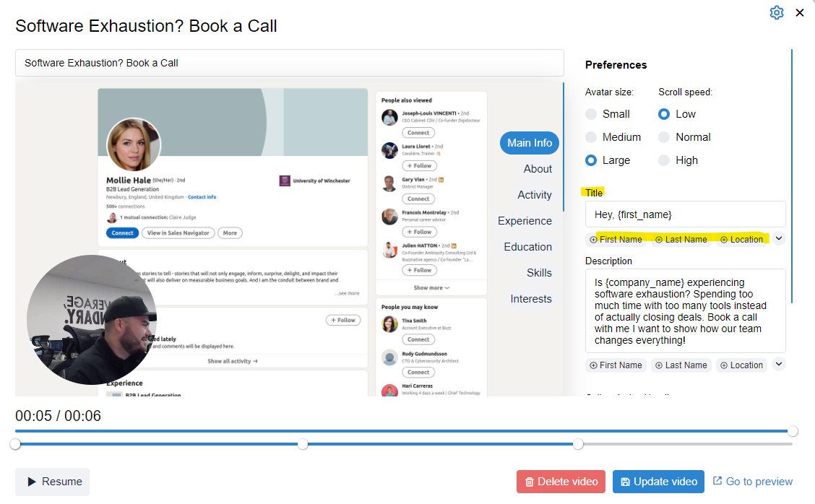815x504 pixels.
Task: Connect with Gary Vian
Action: [418, 199]
